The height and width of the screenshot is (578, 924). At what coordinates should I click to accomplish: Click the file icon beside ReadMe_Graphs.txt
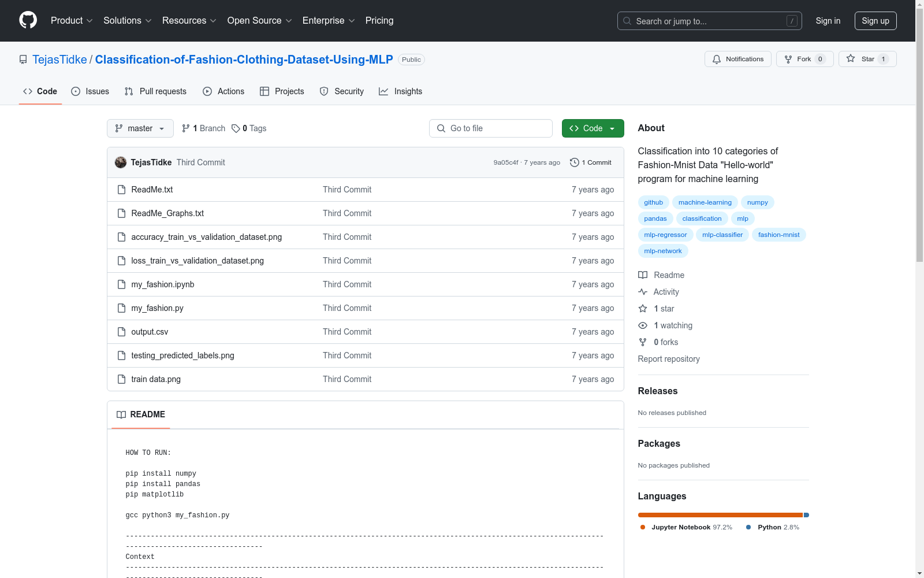(x=121, y=213)
